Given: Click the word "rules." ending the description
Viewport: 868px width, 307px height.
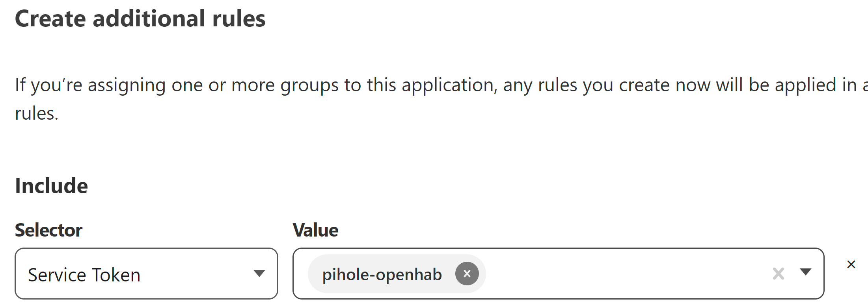Looking at the screenshot, I should point(36,114).
